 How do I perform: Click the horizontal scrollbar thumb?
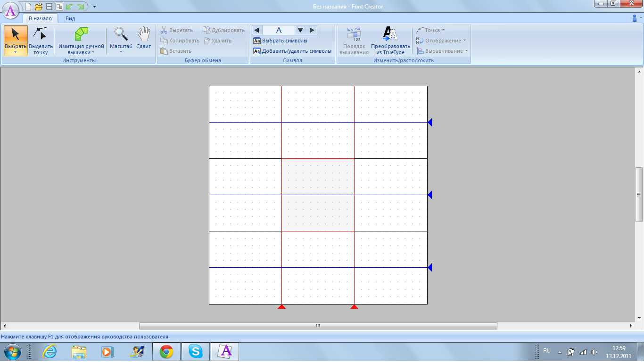pos(318,326)
